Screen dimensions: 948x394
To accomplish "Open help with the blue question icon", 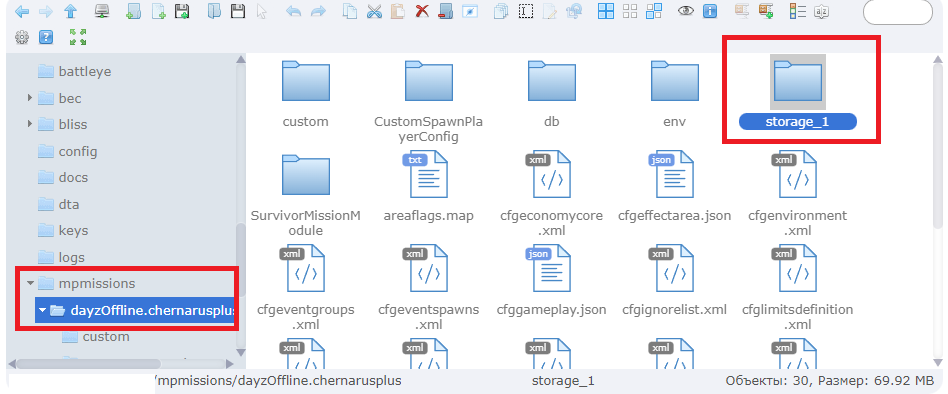I will coord(46,37).
